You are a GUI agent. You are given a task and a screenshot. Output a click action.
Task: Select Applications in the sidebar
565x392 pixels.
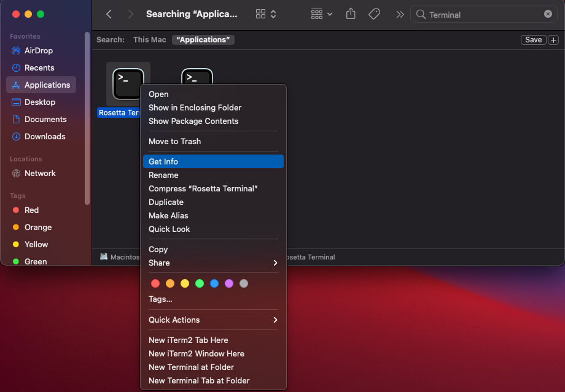coord(41,85)
